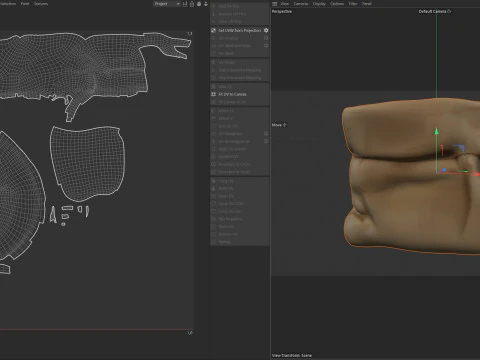
Task: Click Start Interactive Mapping
Action: click(x=240, y=70)
